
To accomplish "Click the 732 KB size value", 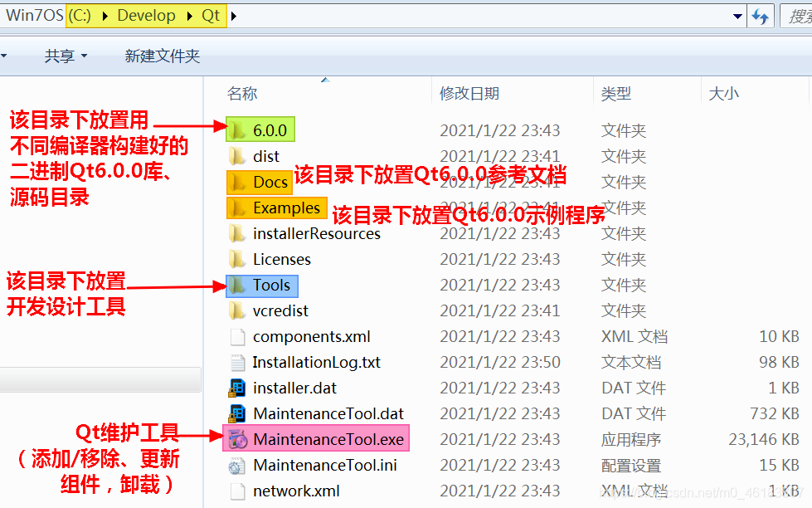I will 775,413.
